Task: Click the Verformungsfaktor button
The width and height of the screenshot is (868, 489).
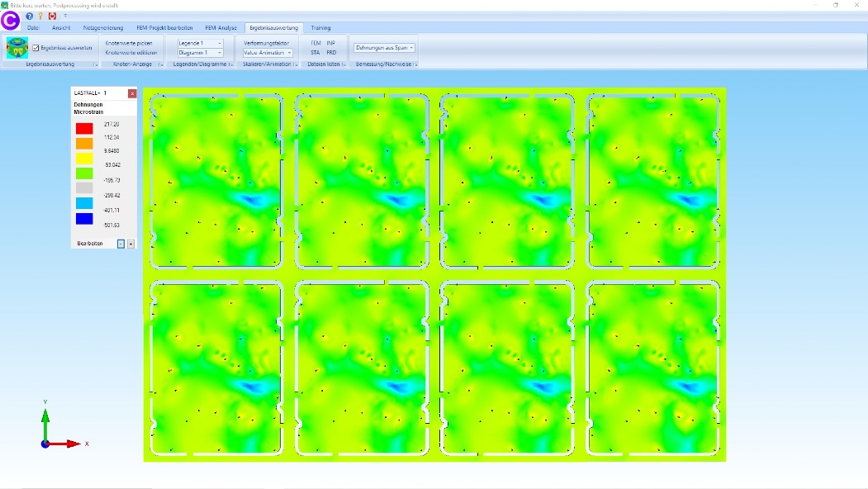Action: 266,43
